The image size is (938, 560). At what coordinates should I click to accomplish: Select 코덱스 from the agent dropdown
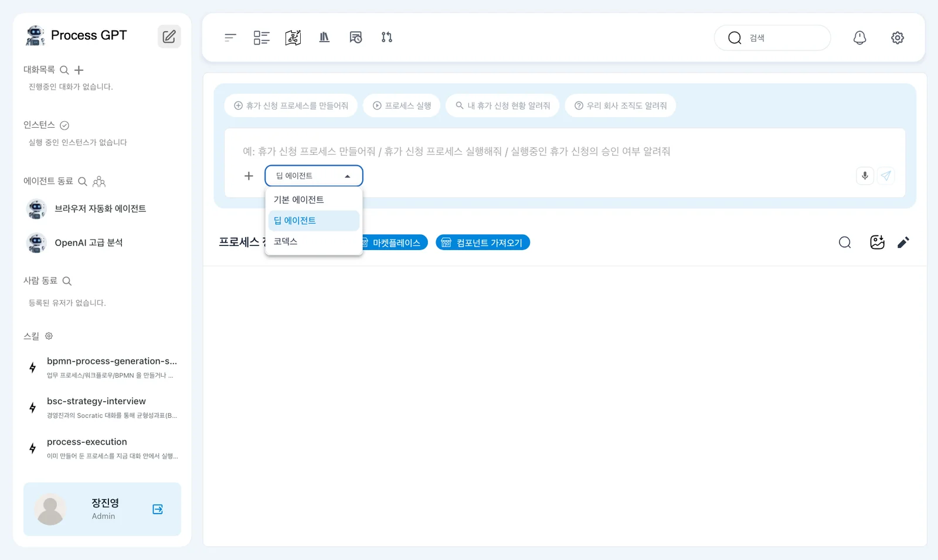(314, 241)
